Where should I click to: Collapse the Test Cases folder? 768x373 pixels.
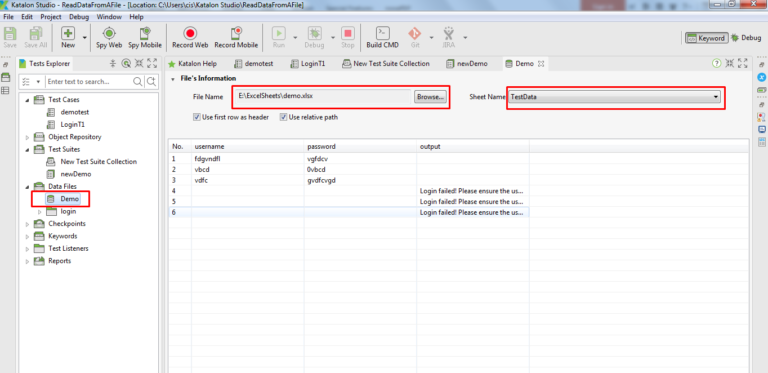27,100
